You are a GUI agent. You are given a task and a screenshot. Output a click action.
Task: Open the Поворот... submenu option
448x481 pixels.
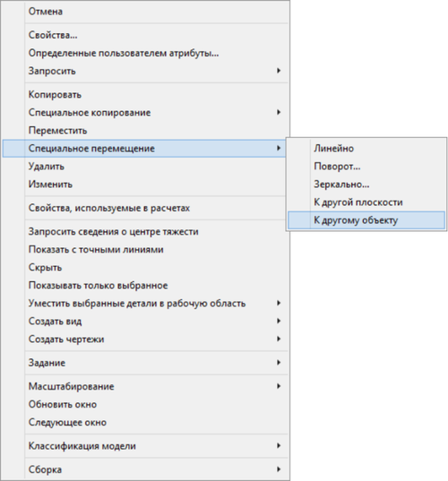coord(366,167)
